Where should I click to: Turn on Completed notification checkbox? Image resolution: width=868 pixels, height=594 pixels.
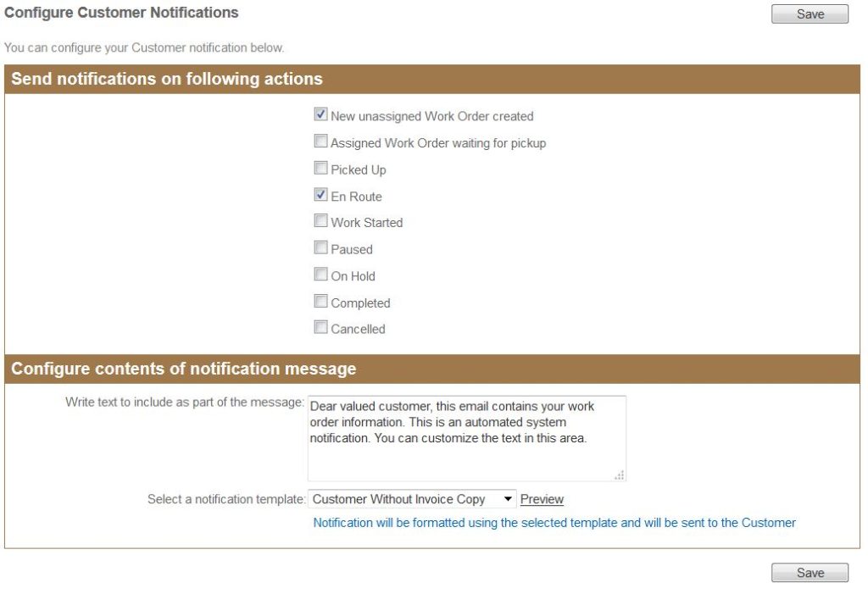pos(320,302)
